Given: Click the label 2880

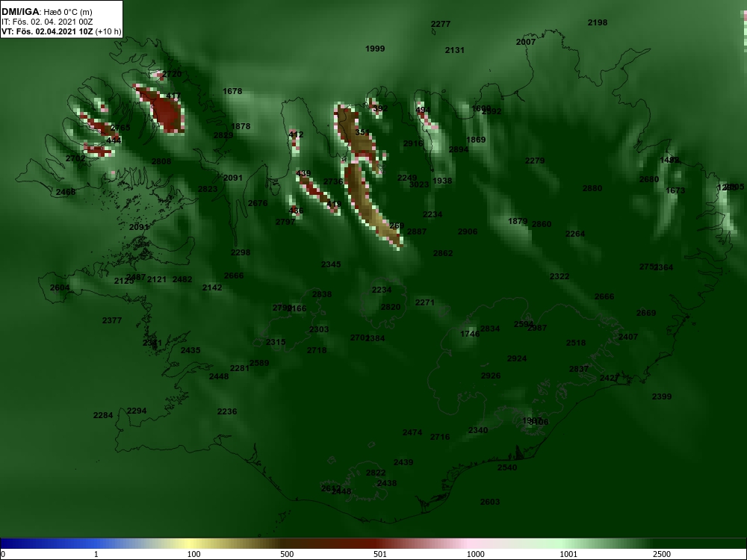Looking at the screenshot, I should pyautogui.click(x=592, y=189).
